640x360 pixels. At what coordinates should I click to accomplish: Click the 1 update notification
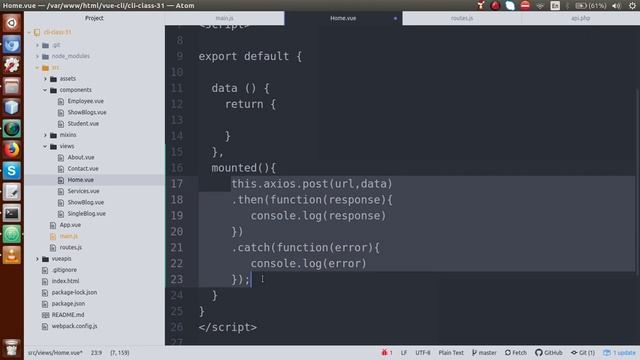pyautogui.click(x=620, y=352)
